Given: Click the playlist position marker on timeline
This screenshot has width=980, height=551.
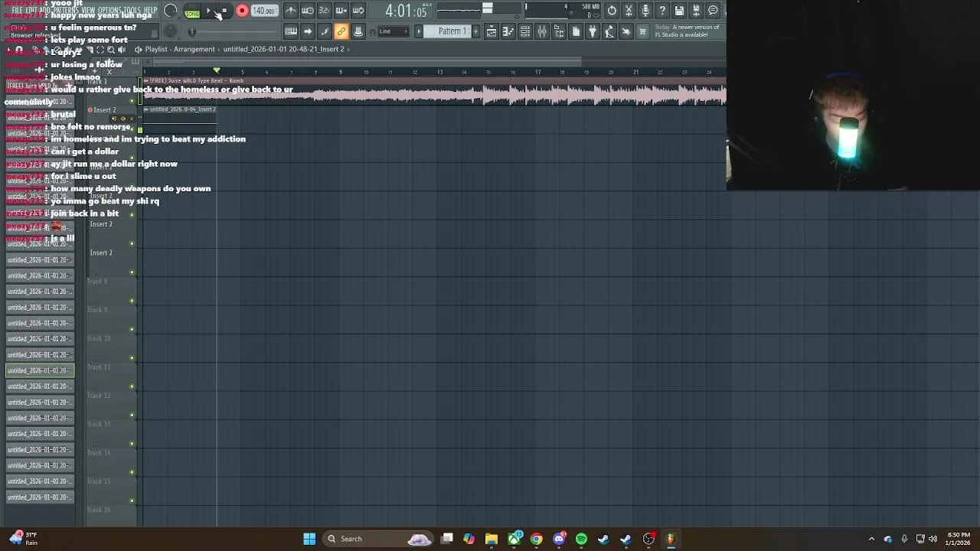Looking at the screenshot, I should point(217,70).
